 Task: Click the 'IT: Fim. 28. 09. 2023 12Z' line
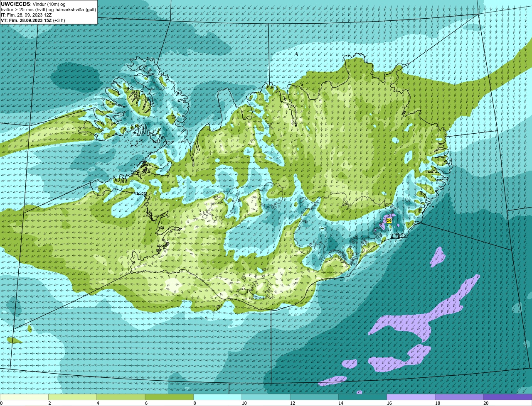click(26, 15)
